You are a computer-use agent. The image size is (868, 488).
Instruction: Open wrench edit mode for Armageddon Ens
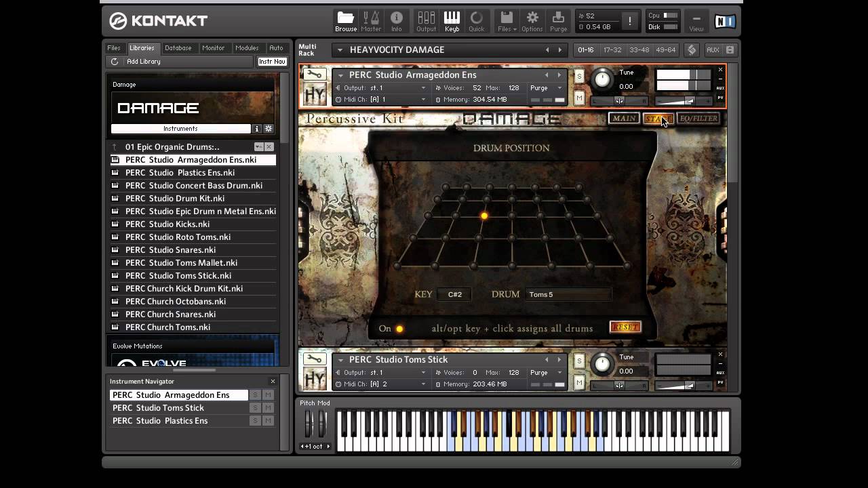(315, 74)
